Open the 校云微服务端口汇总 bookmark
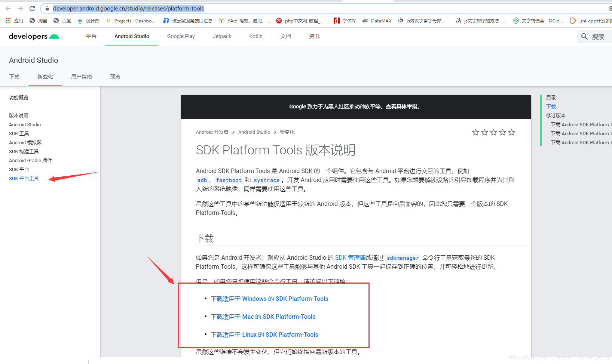 tap(188, 21)
